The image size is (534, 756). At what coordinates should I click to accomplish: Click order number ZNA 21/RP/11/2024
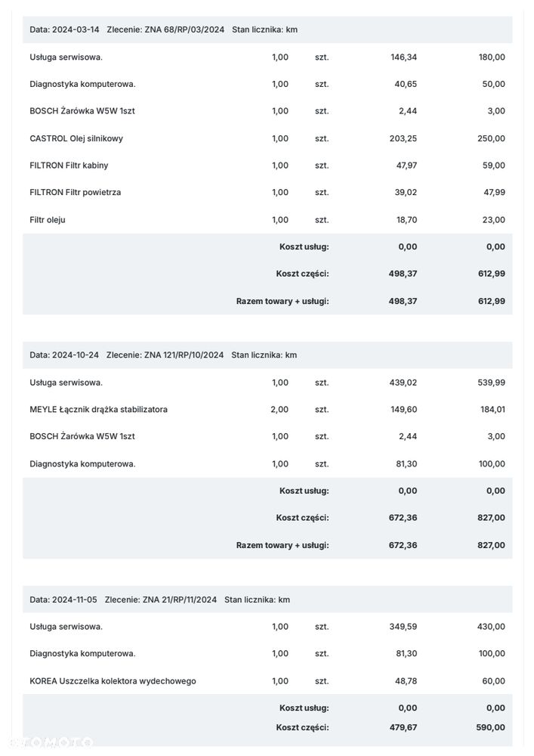click(x=180, y=600)
